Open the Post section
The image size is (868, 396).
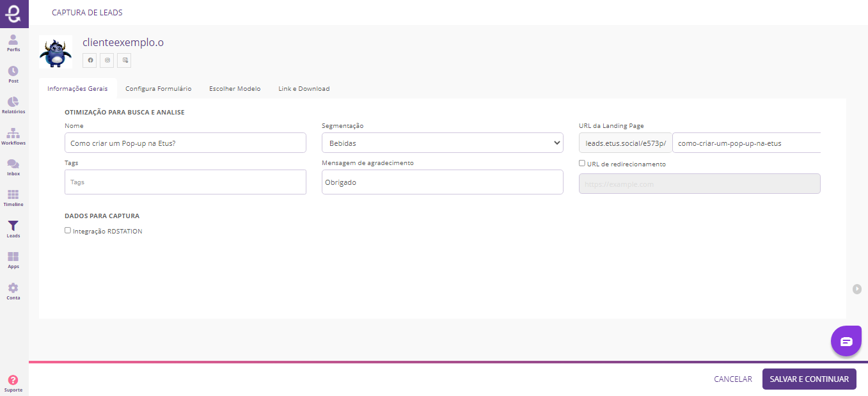point(13,74)
